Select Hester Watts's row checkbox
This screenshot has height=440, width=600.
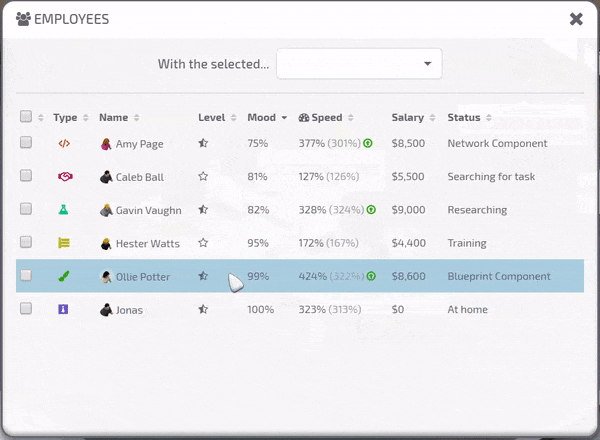pyautogui.click(x=26, y=243)
